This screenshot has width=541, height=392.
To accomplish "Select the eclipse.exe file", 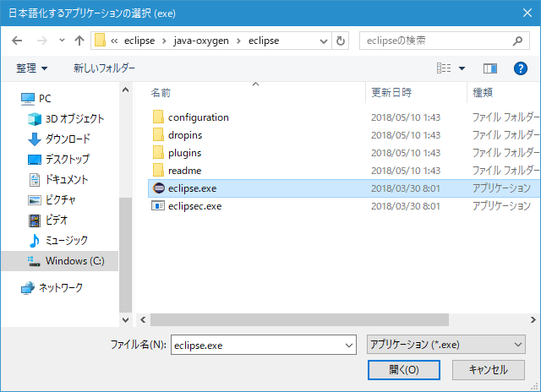I will 344,188.
